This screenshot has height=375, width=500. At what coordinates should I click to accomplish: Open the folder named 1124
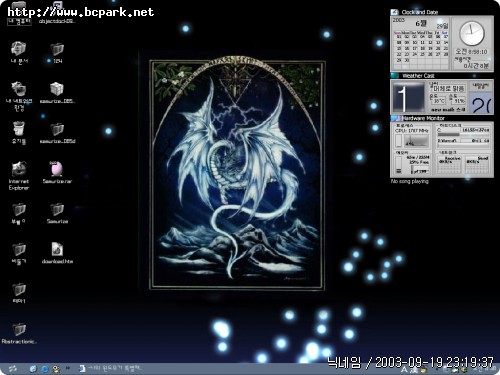57,53
